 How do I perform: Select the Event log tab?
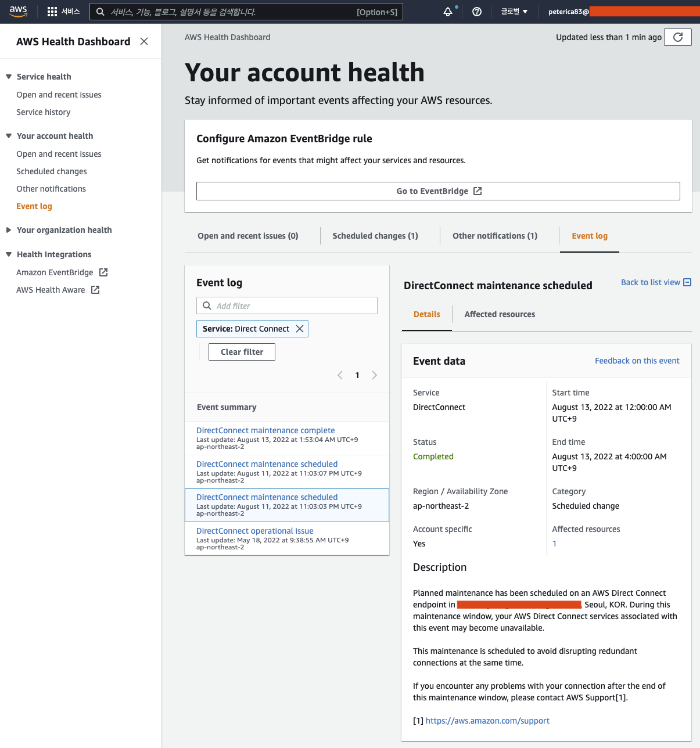click(x=590, y=236)
